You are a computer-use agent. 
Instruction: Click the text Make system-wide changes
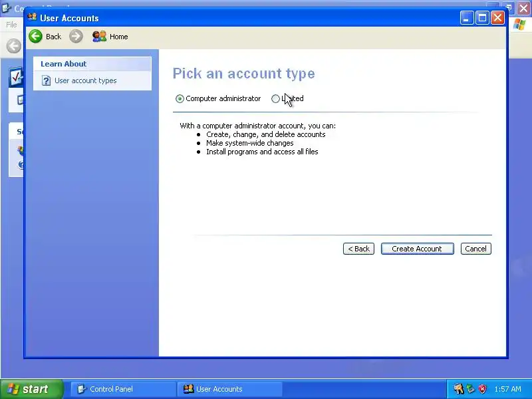click(250, 143)
